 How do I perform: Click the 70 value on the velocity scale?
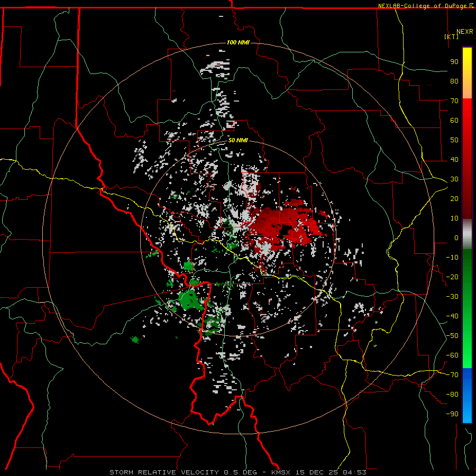(454, 101)
